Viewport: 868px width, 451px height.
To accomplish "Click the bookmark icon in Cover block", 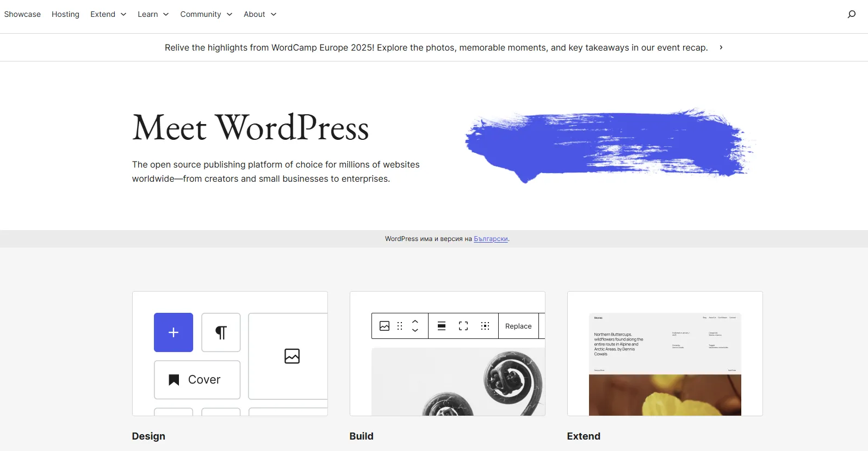I will tap(174, 380).
